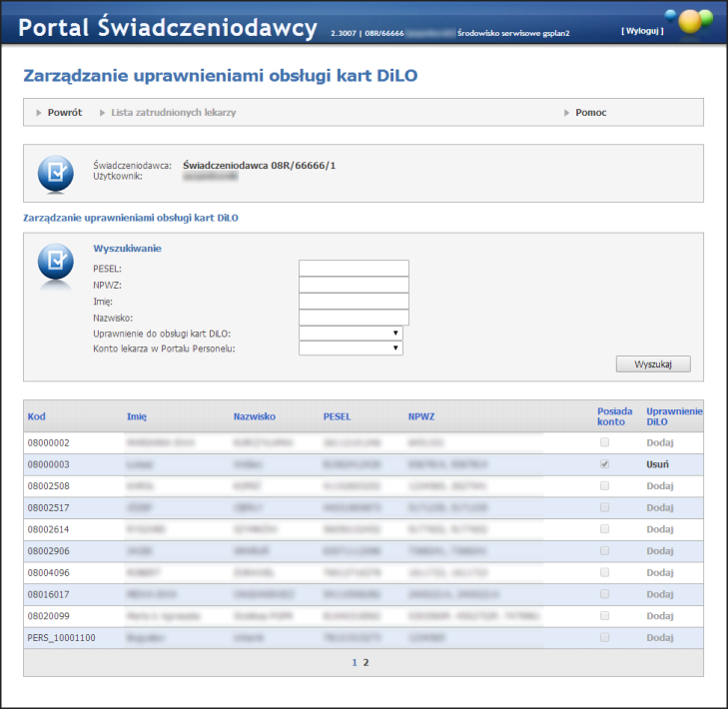Click Środowisko serwisowe gsplan2 text
Image resolution: width=728 pixels, height=709 pixels.
coord(513,33)
